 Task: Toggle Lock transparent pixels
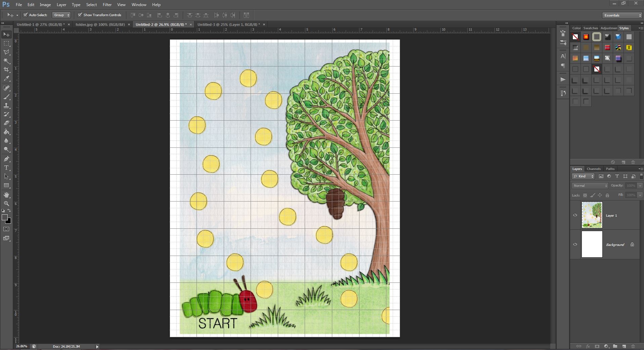(x=585, y=195)
